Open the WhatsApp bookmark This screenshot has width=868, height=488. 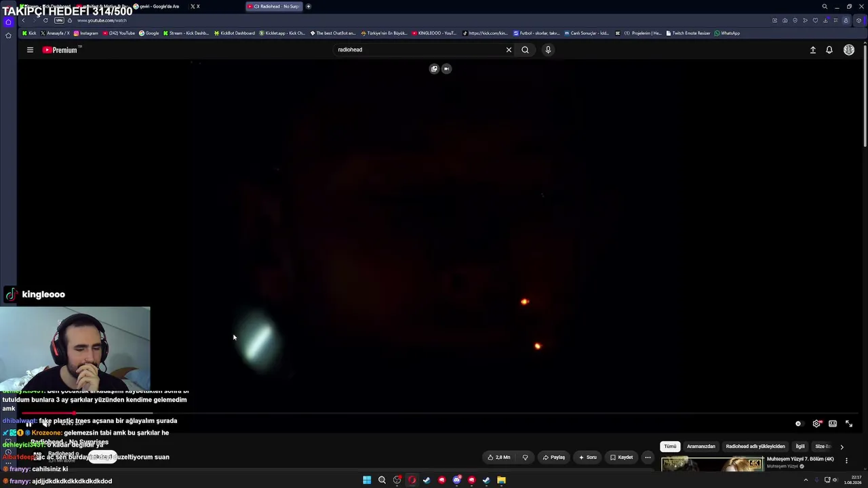(x=727, y=33)
